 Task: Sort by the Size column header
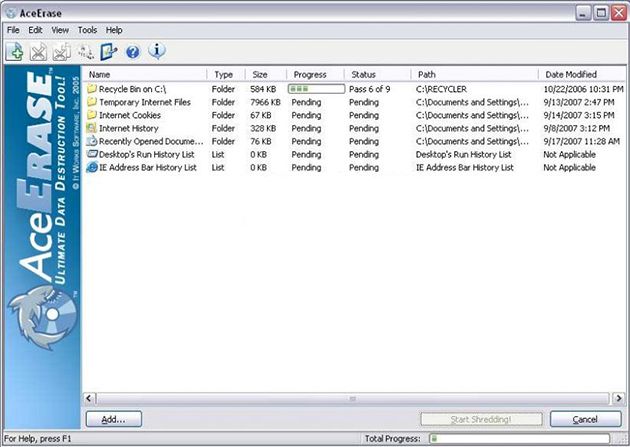[266, 74]
